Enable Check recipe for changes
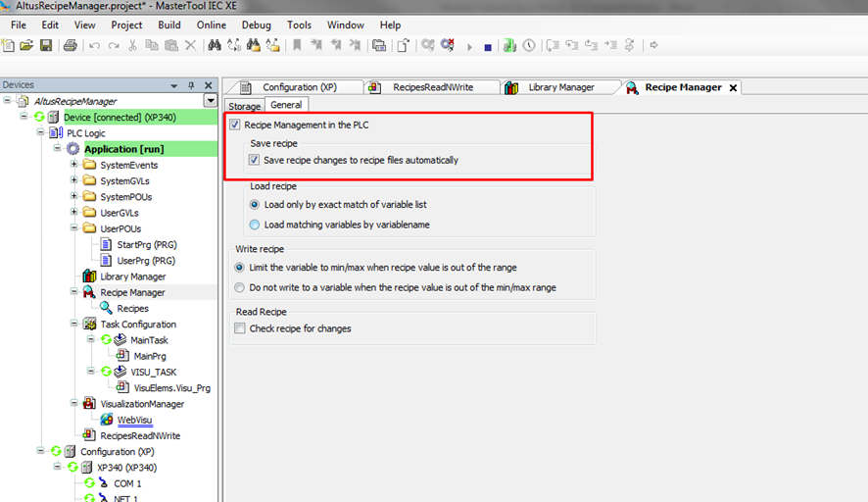The height and width of the screenshot is (502, 868). (x=240, y=328)
